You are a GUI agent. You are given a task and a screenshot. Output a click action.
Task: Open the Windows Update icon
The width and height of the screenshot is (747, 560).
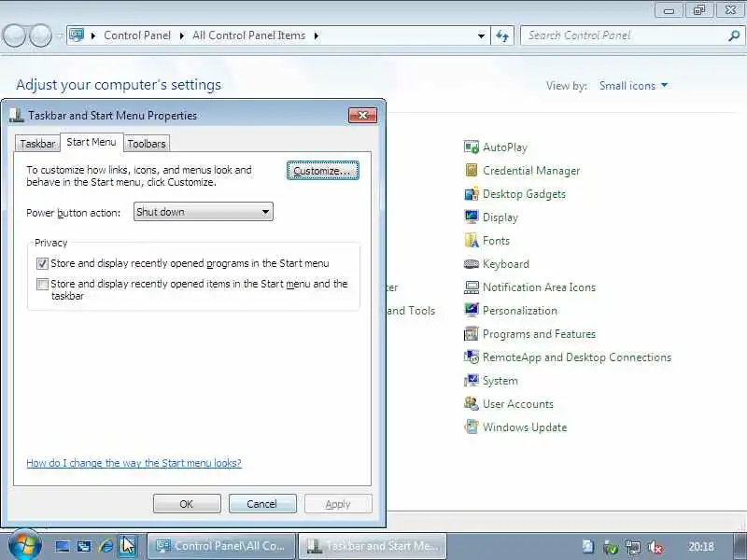[x=472, y=427]
